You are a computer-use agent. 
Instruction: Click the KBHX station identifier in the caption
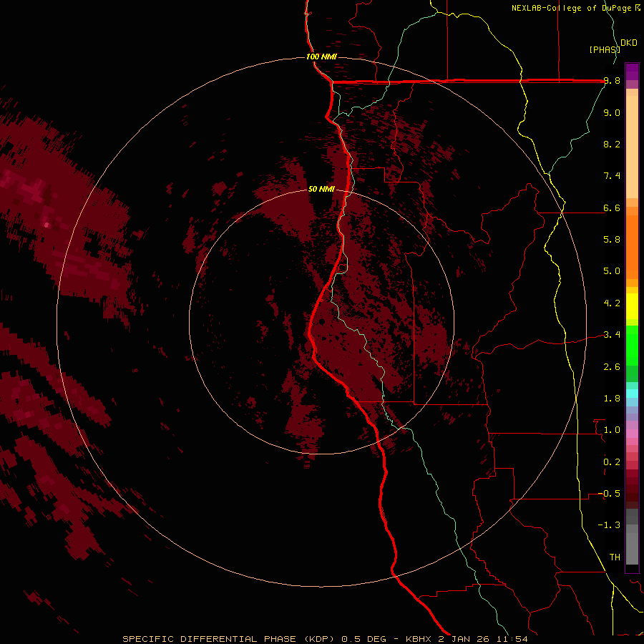tap(419, 639)
